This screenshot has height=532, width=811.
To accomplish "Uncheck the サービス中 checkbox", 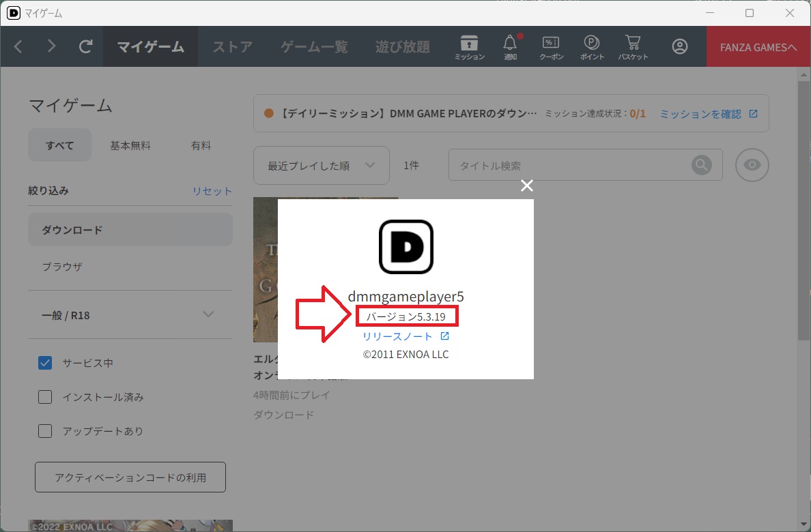I will coord(45,363).
